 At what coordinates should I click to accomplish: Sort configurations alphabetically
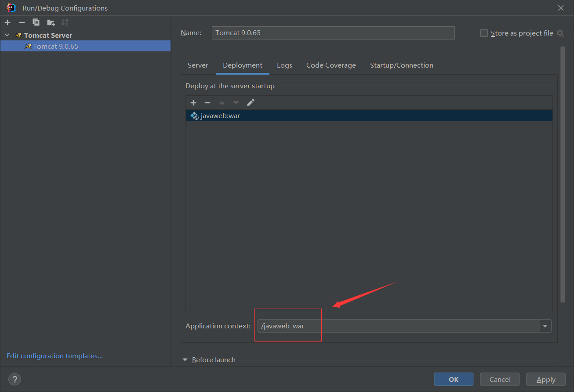click(65, 22)
